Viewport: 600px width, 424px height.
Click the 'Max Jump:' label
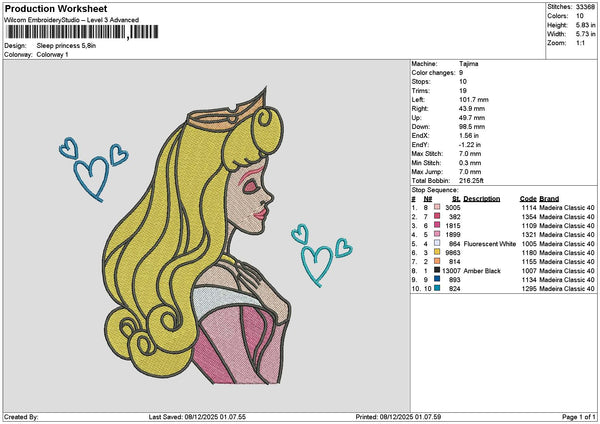[x=427, y=172]
